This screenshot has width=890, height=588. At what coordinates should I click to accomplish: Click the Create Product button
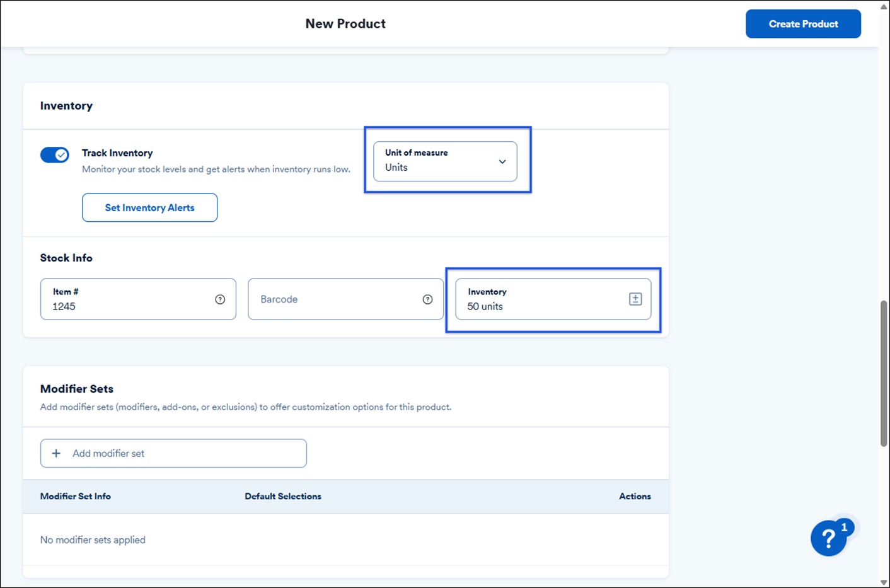(803, 24)
